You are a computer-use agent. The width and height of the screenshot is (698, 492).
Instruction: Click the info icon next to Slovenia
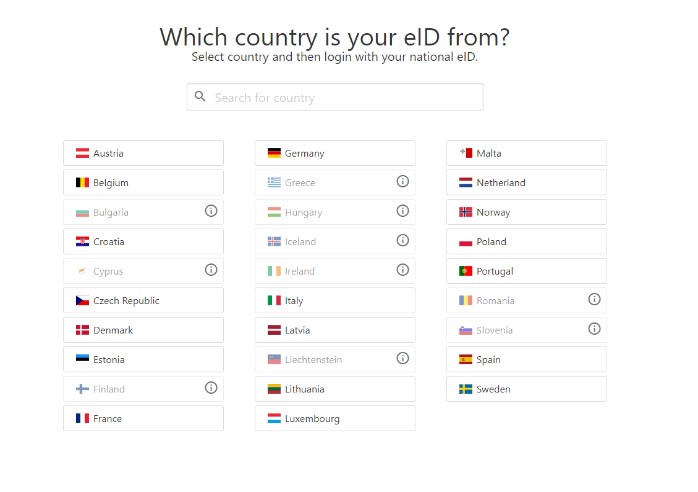click(594, 329)
